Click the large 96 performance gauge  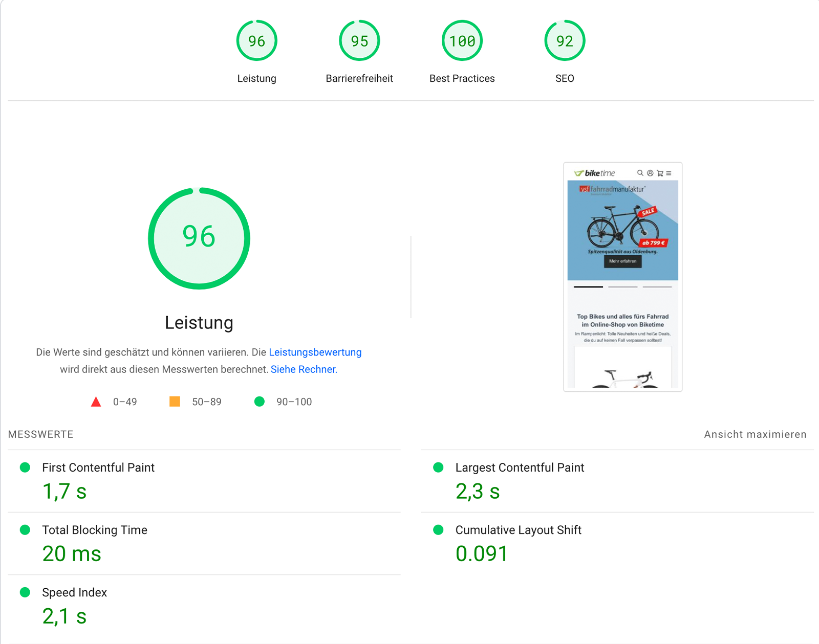199,238
